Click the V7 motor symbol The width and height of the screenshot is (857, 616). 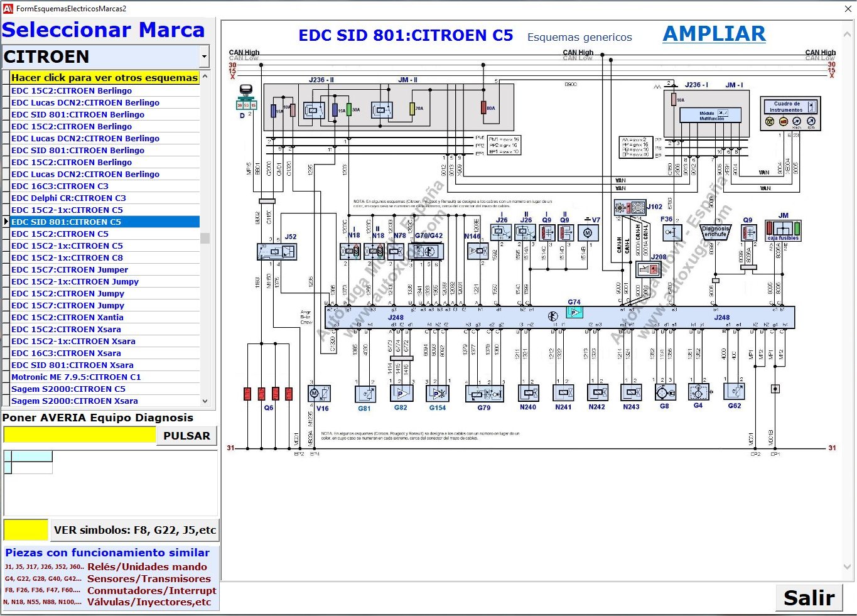click(x=588, y=233)
